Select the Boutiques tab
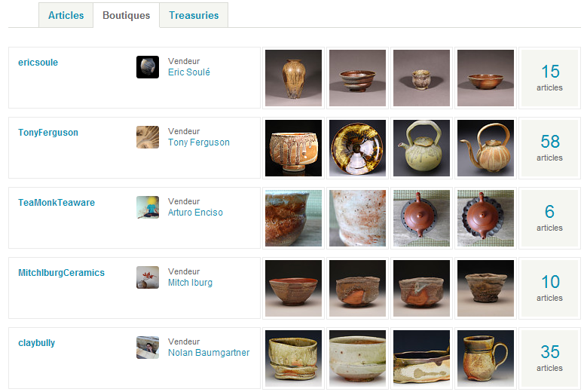The width and height of the screenshot is (584, 392). [127, 15]
